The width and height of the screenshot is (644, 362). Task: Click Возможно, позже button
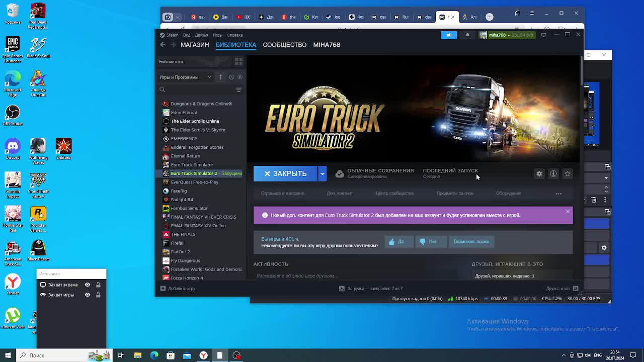(471, 242)
